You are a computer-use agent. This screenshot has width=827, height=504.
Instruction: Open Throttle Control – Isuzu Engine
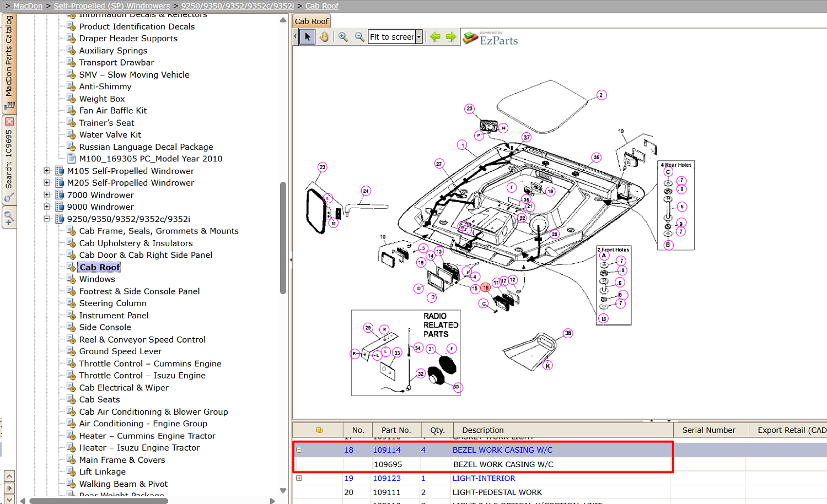point(142,376)
